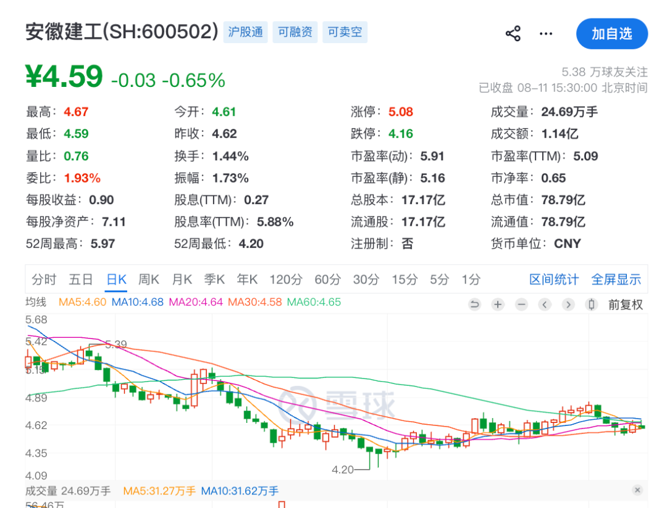Switch to the 五日 chart tab
This screenshot has width=667, height=508.
point(81,280)
